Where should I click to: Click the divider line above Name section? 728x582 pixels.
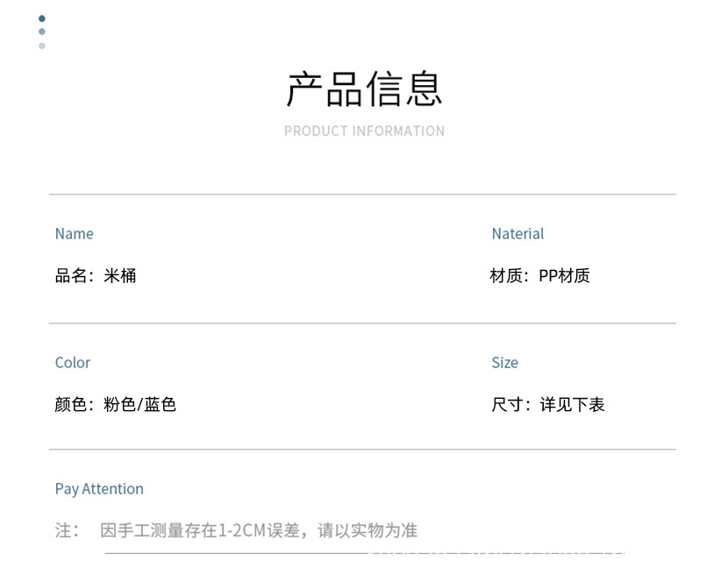[364, 194]
